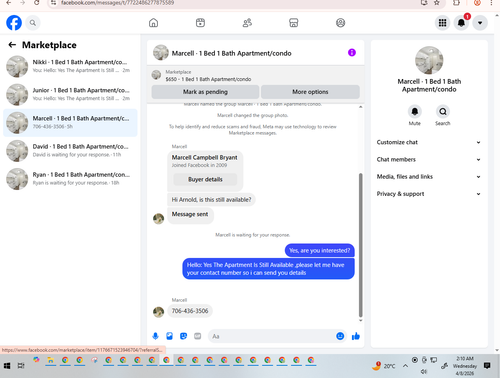The image size is (500, 378).
Task: Open the apps grid menu
Action: (442, 23)
